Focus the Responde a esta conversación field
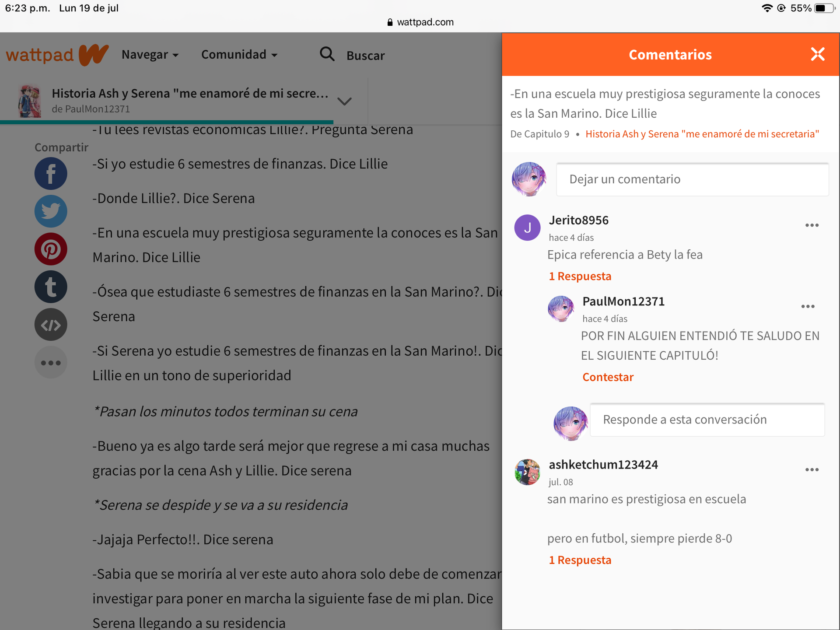This screenshot has width=840, height=630. coord(707,420)
